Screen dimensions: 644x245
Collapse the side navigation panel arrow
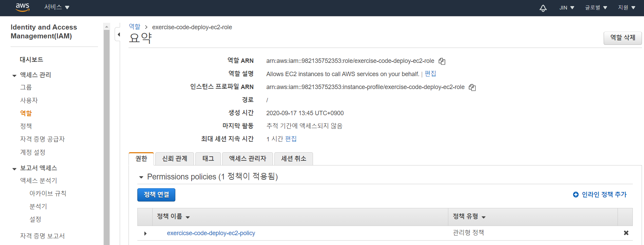[118, 34]
